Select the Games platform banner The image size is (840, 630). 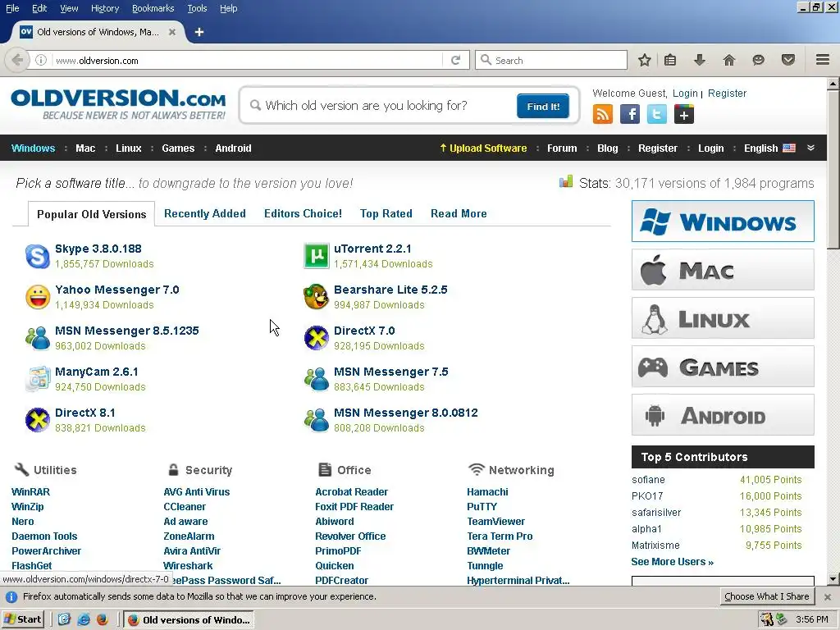(x=723, y=367)
